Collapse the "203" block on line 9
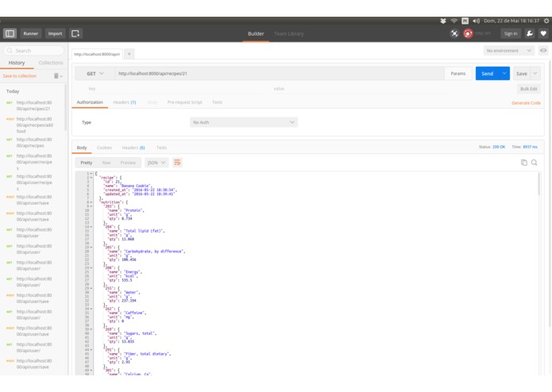Image resolution: width=552 pixels, height=392 pixels. coord(91,206)
